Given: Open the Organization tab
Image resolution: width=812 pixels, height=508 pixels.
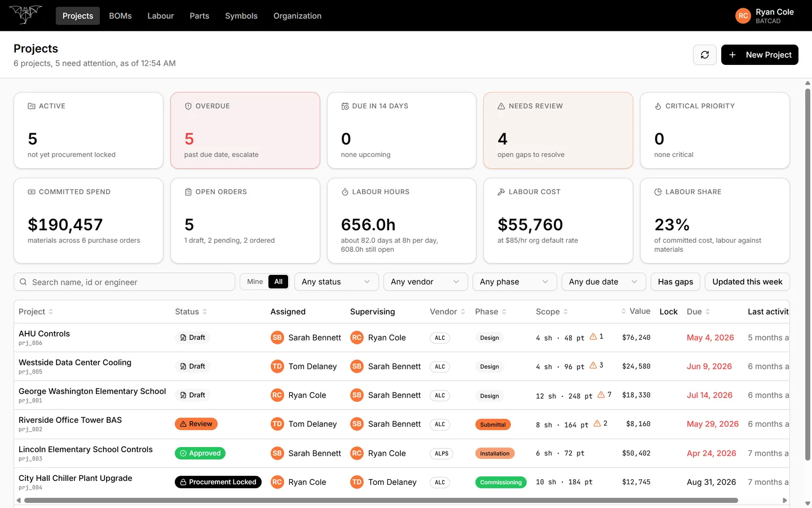Looking at the screenshot, I should pos(297,16).
